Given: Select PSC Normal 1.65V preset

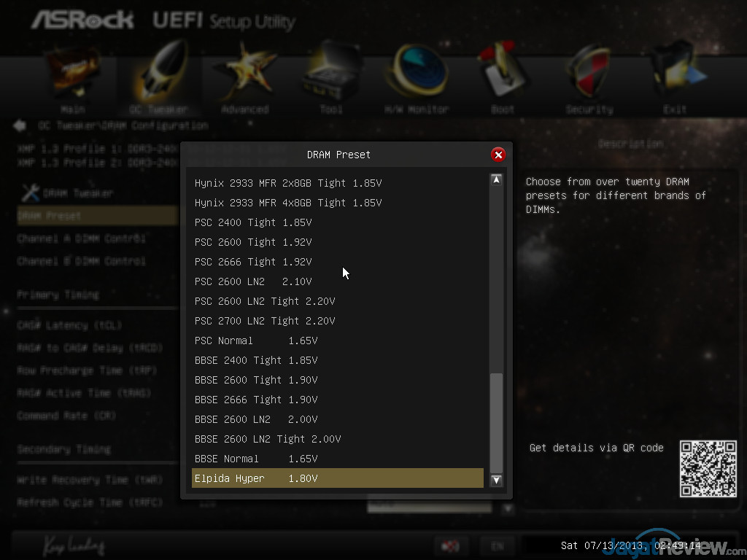Looking at the screenshot, I should click(337, 341).
